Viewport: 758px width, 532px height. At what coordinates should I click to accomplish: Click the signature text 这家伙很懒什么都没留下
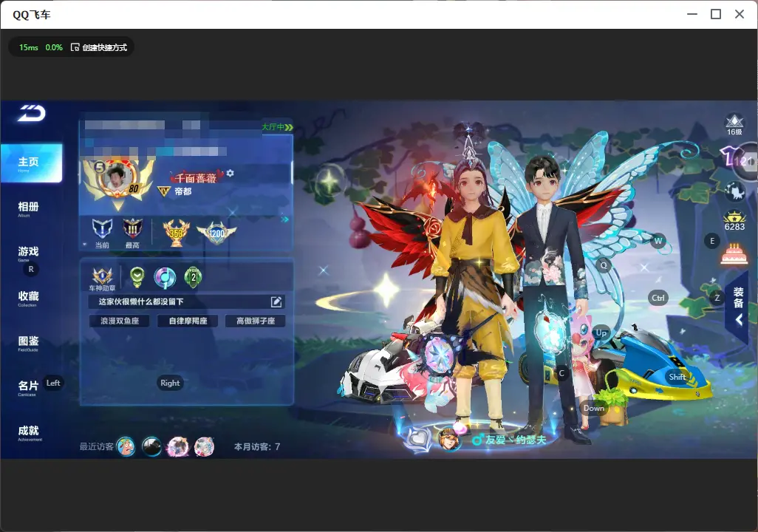coord(141,301)
